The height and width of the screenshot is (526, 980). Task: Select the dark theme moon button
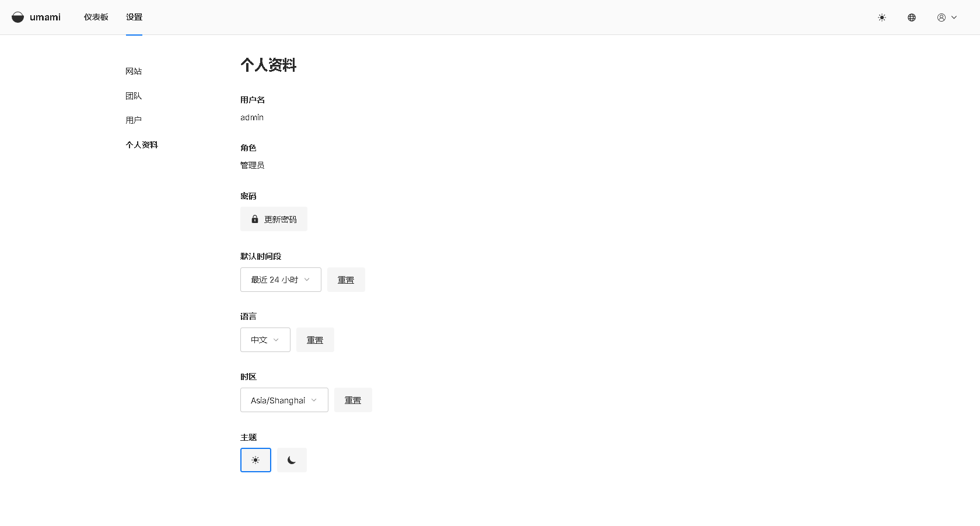pos(292,460)
